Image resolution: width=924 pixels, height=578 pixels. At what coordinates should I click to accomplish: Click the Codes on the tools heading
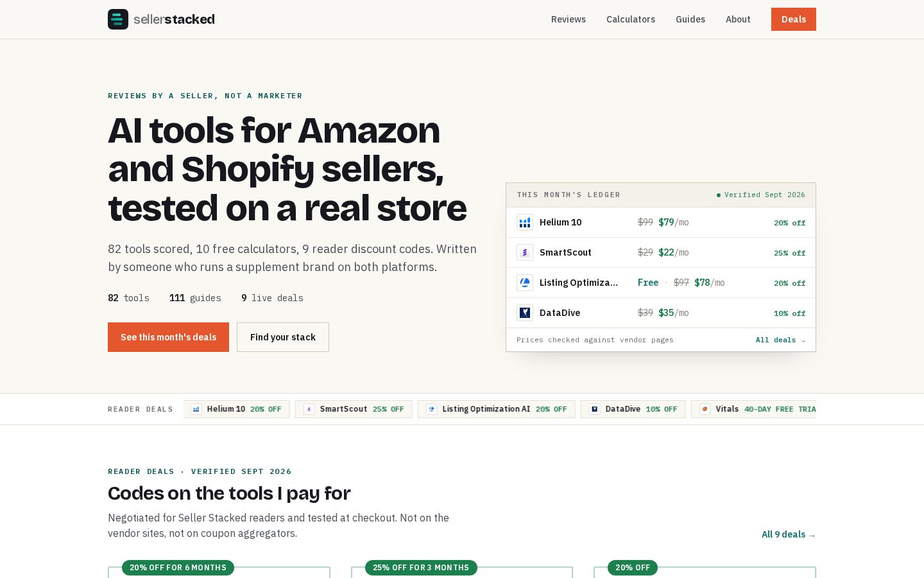tap(229, 493)
